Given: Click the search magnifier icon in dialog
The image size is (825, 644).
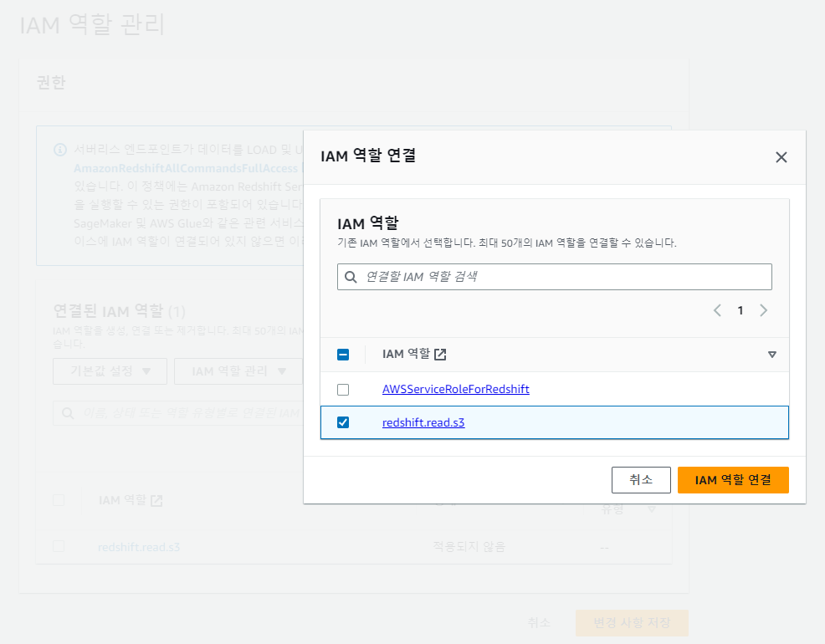Looking at the screenshot, I should click(x=351, y=277).
